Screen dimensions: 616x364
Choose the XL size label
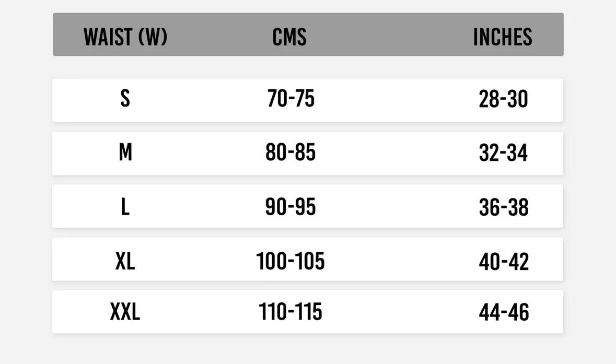[x=125, y=261]
